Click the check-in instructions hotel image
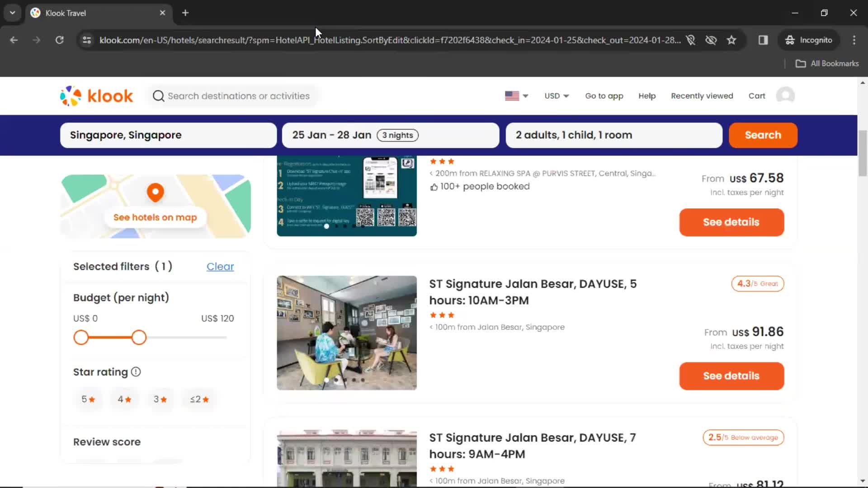Image resolution: width=868 pixels, height=488 pixels. [x=347, y=196]
